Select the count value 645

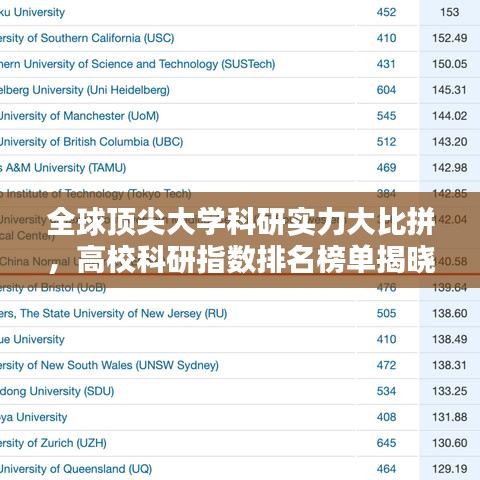[386, 443]
